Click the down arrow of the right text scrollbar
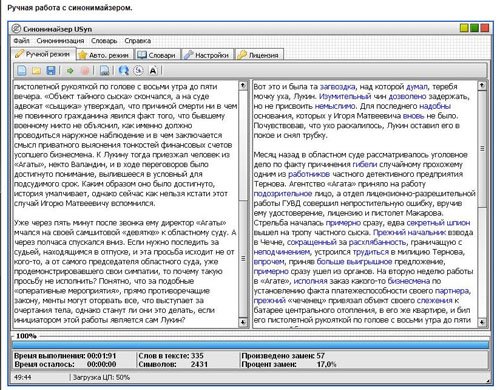The height and width of the screenshot is (390, 500). [x=482, y=322]
